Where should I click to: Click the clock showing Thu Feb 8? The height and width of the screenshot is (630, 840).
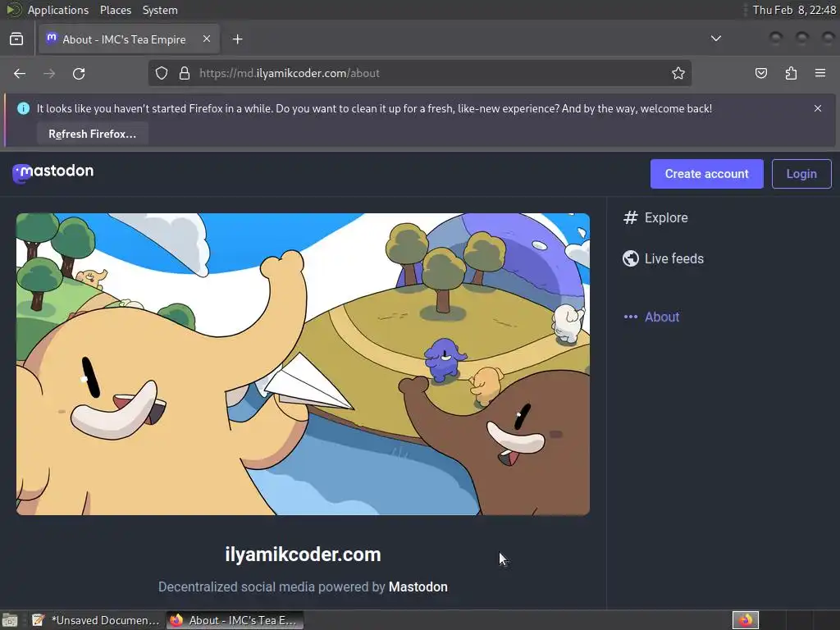794,10
